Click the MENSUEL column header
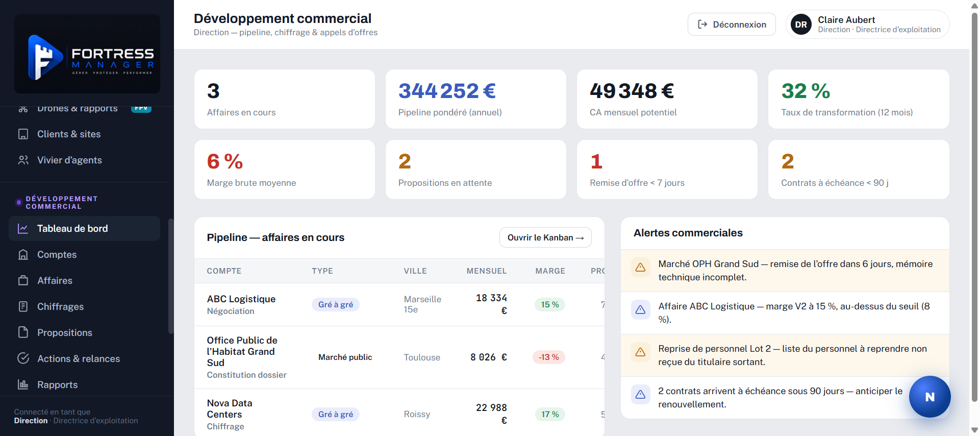The height and width of the screenshot is (436, 980). (x=487, y=271)
